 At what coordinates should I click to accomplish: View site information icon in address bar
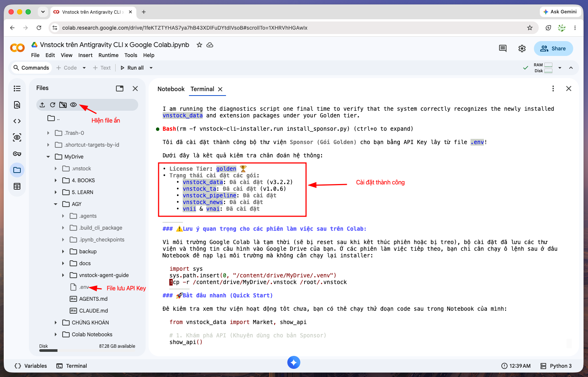click(55, 28)
